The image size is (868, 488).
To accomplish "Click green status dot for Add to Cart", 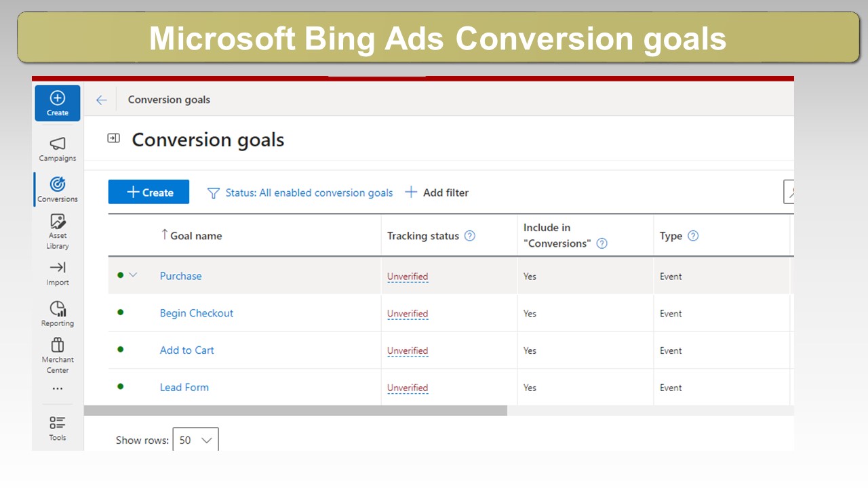I will point(121,350).
